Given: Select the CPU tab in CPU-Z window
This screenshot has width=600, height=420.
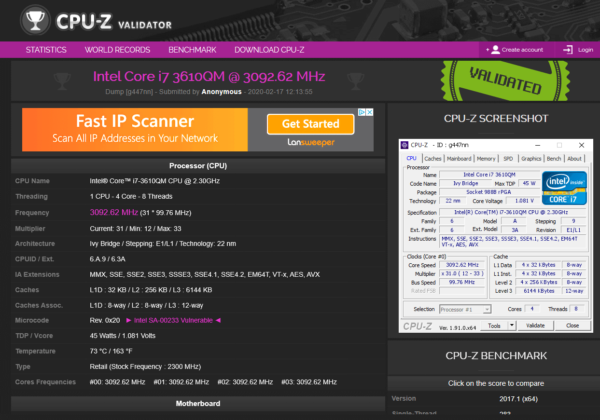Looking at the screenshot, I should coord(411,158).
